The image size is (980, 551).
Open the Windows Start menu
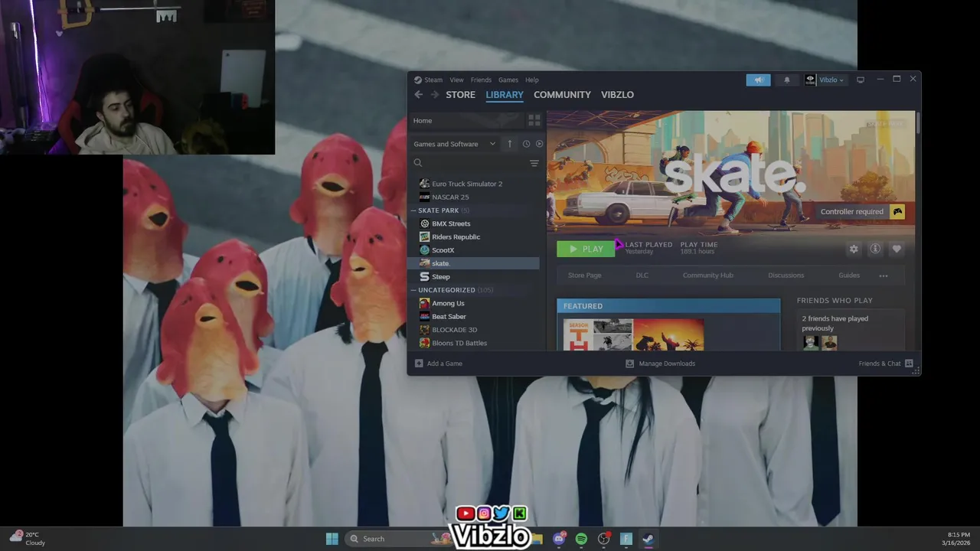(332, 539)
